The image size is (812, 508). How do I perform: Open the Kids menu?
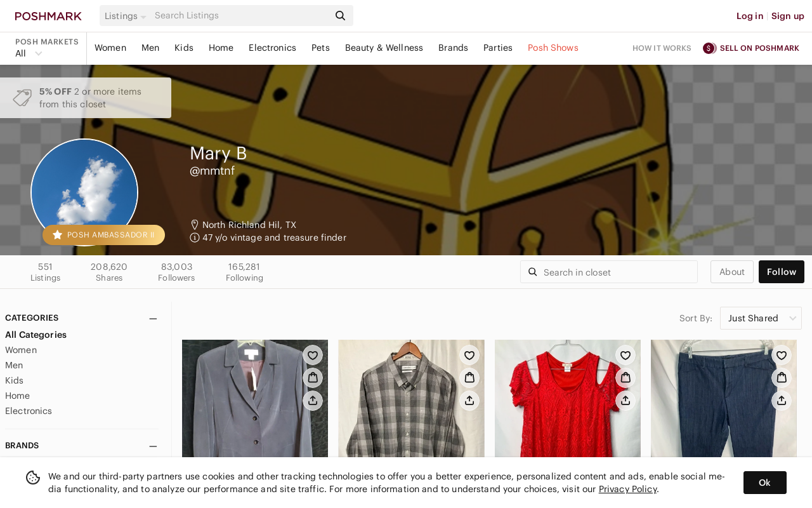point(184,48)
